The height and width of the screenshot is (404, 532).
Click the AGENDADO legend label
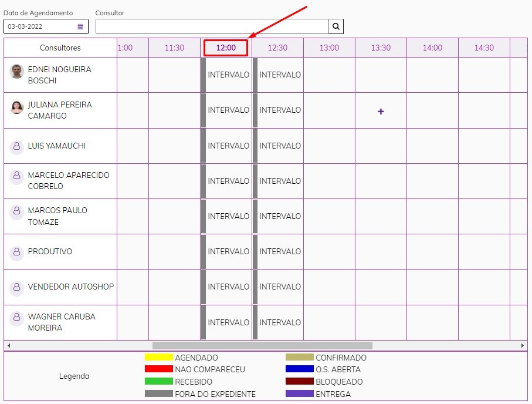click(x=196, y=358)
